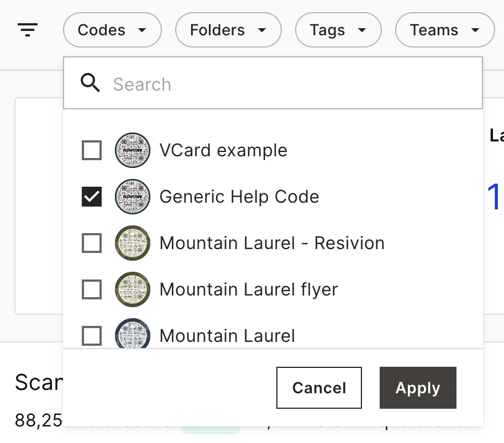Click the filter lines icon

coord(28,30)
